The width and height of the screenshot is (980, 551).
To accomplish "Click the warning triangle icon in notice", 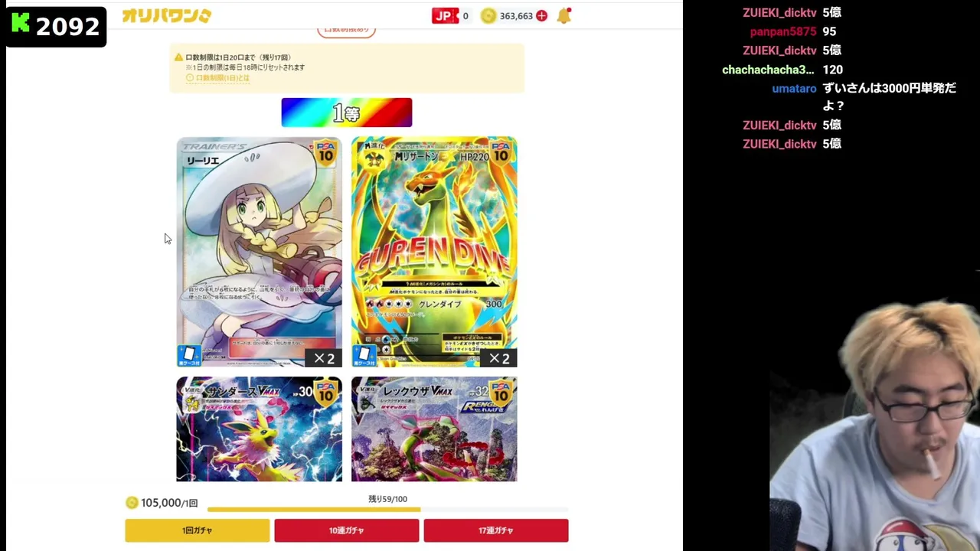I will click(x=178, y=57).
